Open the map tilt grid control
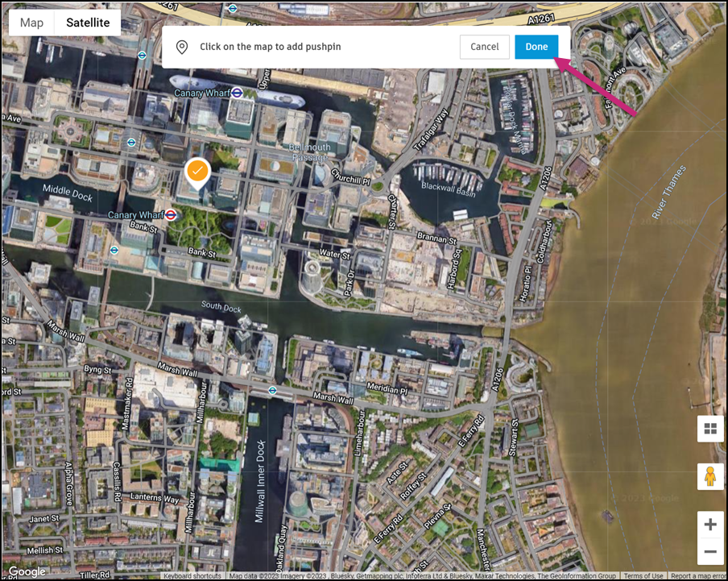 [x=710, y=428]
